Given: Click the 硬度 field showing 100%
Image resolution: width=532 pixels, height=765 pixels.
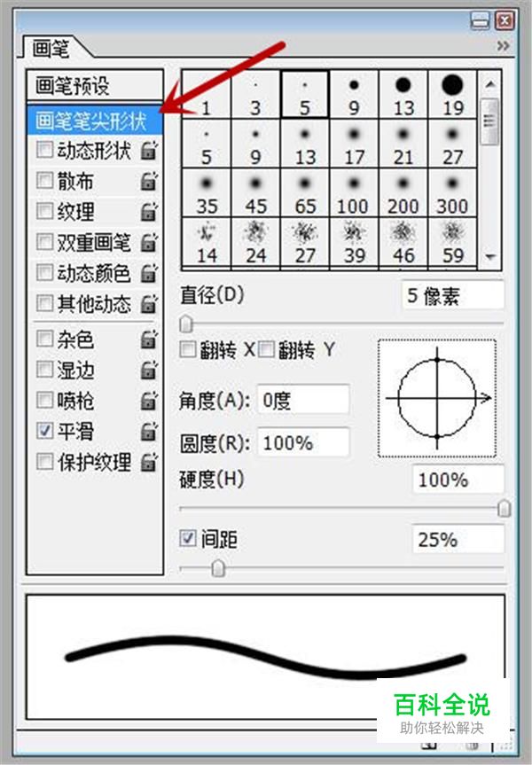Looking at the screenshot, I should pyautogui.click(x=458, y=479).
